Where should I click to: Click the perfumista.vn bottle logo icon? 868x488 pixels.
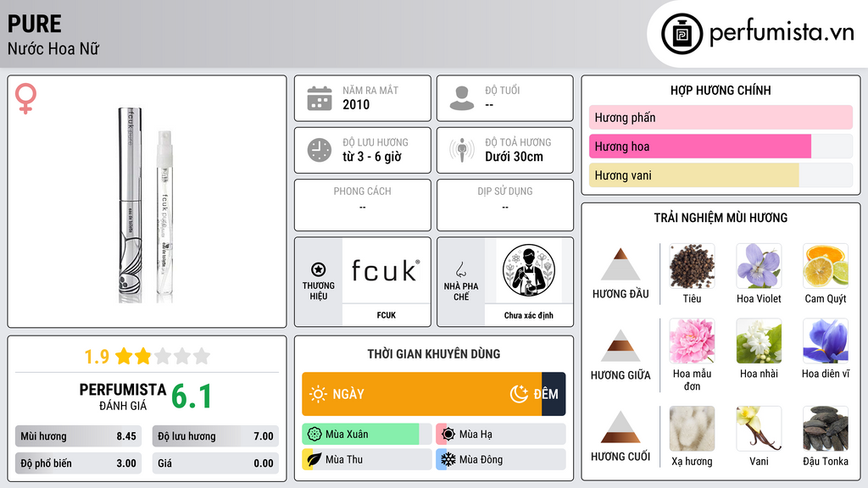682,34
